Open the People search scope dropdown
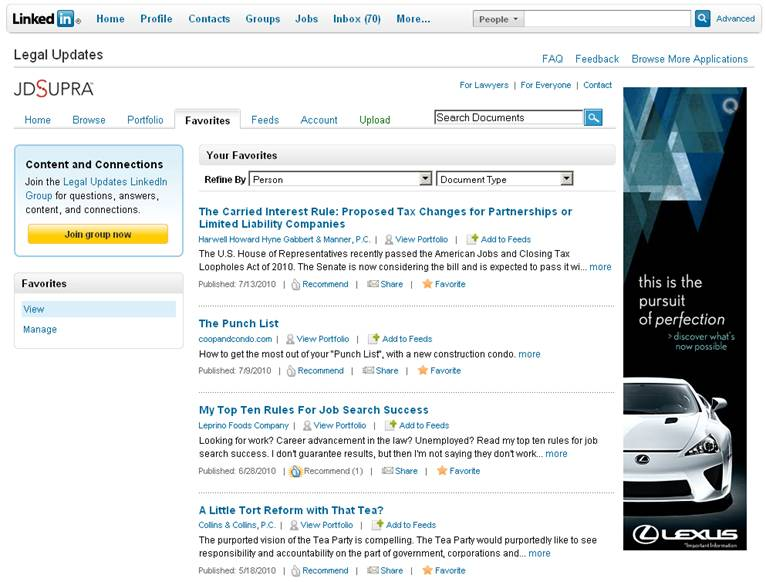This screenshot has height=582, width=766. [498, 19]
